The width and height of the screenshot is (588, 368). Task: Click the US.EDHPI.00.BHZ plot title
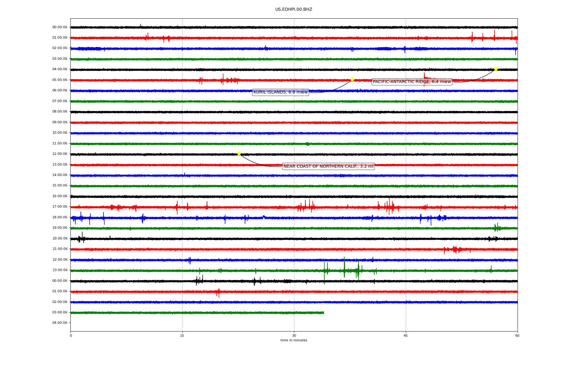(294, 10)
